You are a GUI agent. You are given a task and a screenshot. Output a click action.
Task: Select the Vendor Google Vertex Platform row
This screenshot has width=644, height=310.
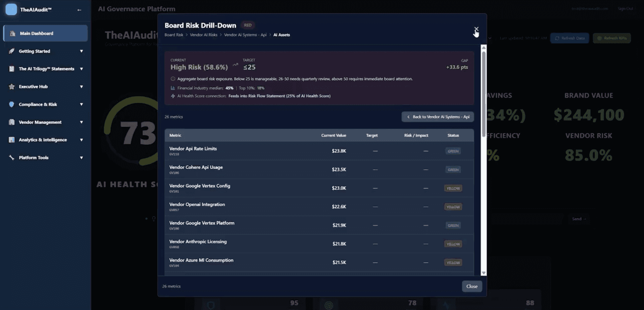click(319, 225)
